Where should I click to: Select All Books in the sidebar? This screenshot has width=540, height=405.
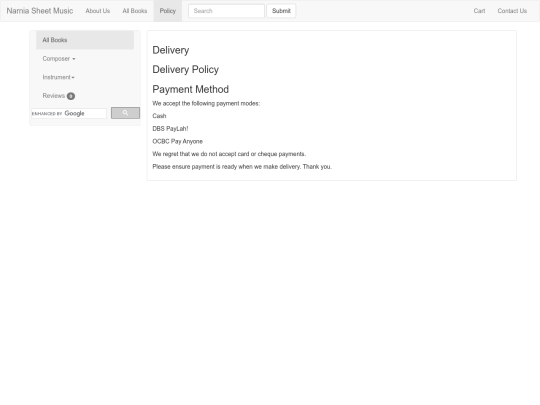point(85,40)
